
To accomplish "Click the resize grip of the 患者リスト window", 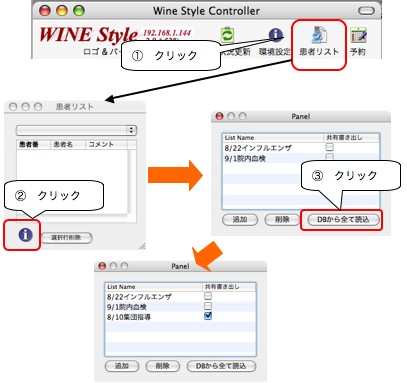I will tap(142, 246).
